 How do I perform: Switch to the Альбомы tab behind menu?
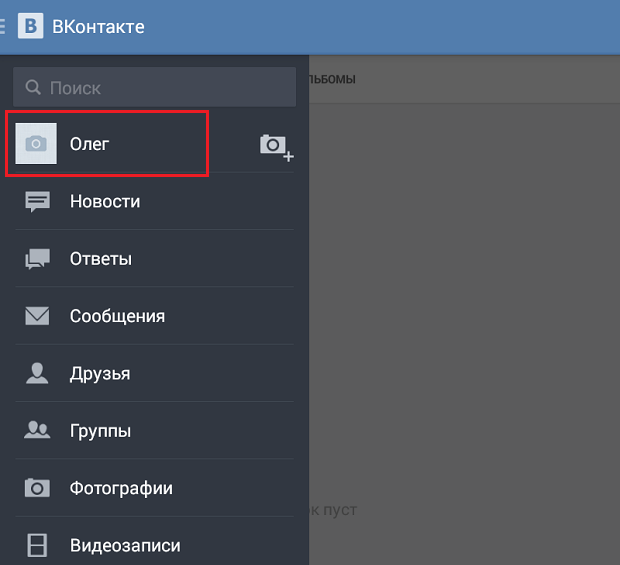pyautogui.click(x=332, y=79)
